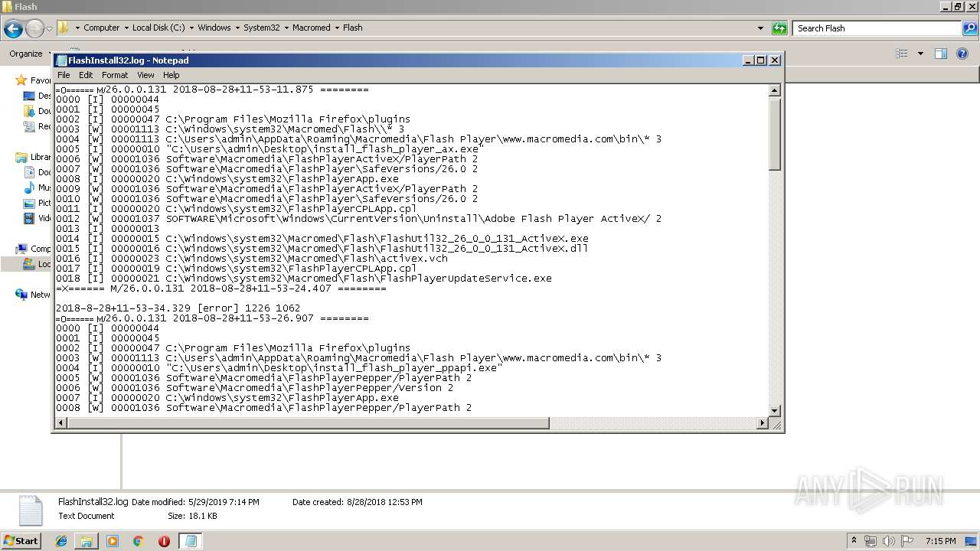Open the volume tray icon

(888, 541)
